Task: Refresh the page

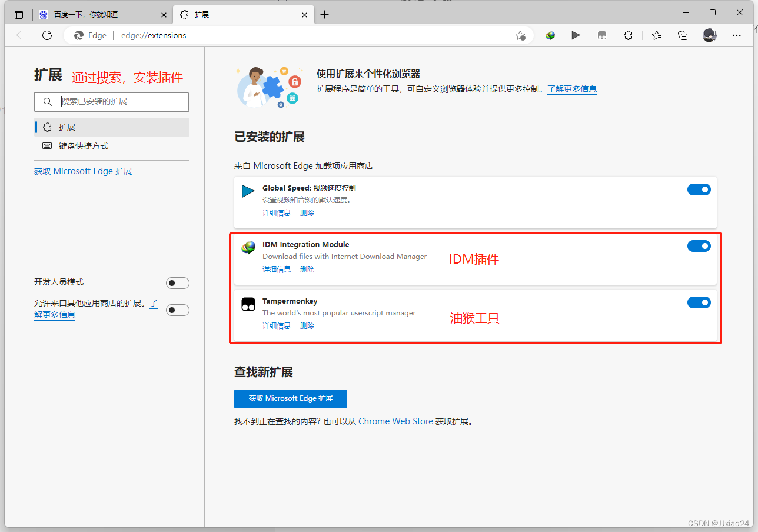Action: pos(47,35)
